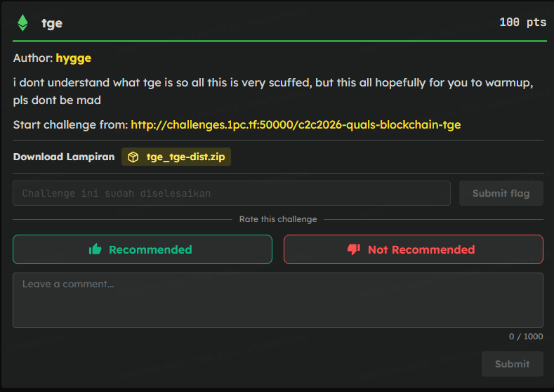Click the thumbs-up icon
This screenshot has width=554, height=392.
coord(95,249)
